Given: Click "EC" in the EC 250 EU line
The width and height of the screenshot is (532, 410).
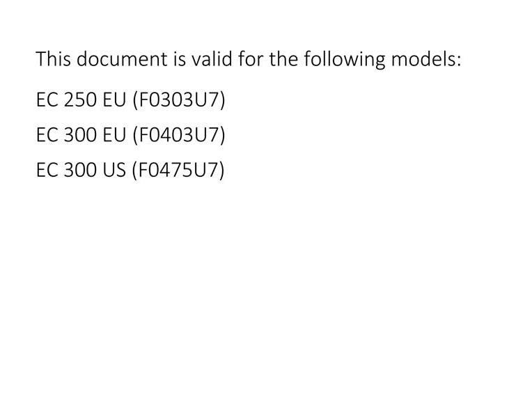Looking at the screenshot, I should tap(47, 100).
